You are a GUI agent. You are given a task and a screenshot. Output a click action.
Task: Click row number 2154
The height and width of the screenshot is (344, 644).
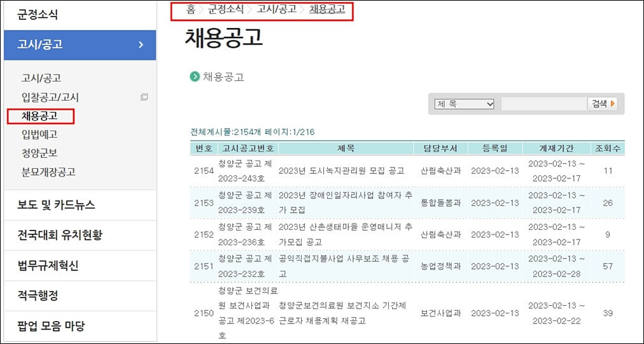[204, 171]
